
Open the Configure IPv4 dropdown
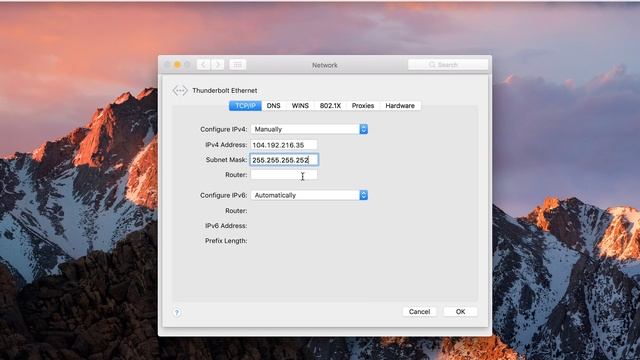tap(309, 129)
